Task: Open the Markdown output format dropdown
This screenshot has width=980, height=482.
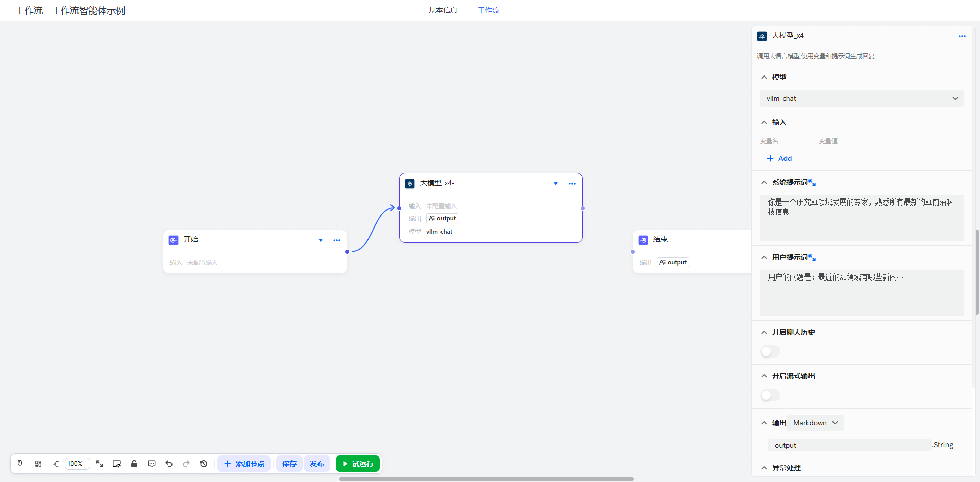Action: pyautogui.click(x=815, y=423)
